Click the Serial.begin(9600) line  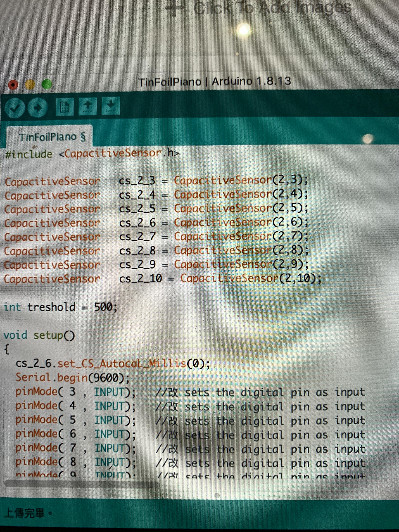(x=72, y=378)
